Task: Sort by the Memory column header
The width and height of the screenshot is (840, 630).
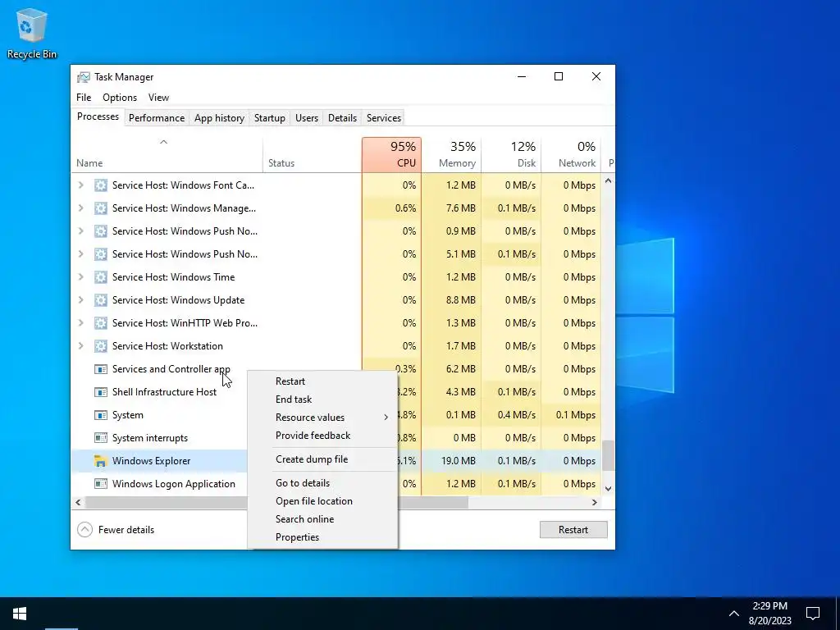Action: 452,155
